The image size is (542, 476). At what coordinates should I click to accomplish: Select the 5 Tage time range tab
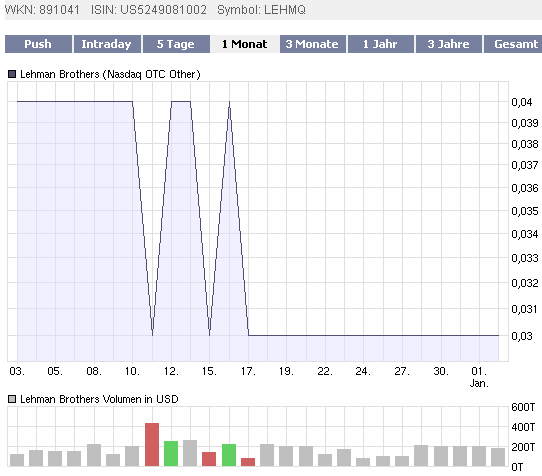tap(176, 44)
